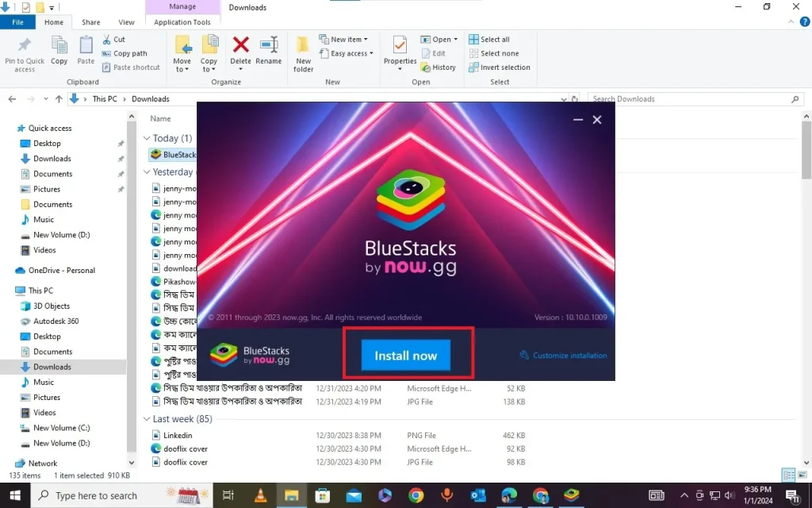Go back using the Back arrow
The image size is (812, 508).
pyautogui.click(x=13, y=99)
